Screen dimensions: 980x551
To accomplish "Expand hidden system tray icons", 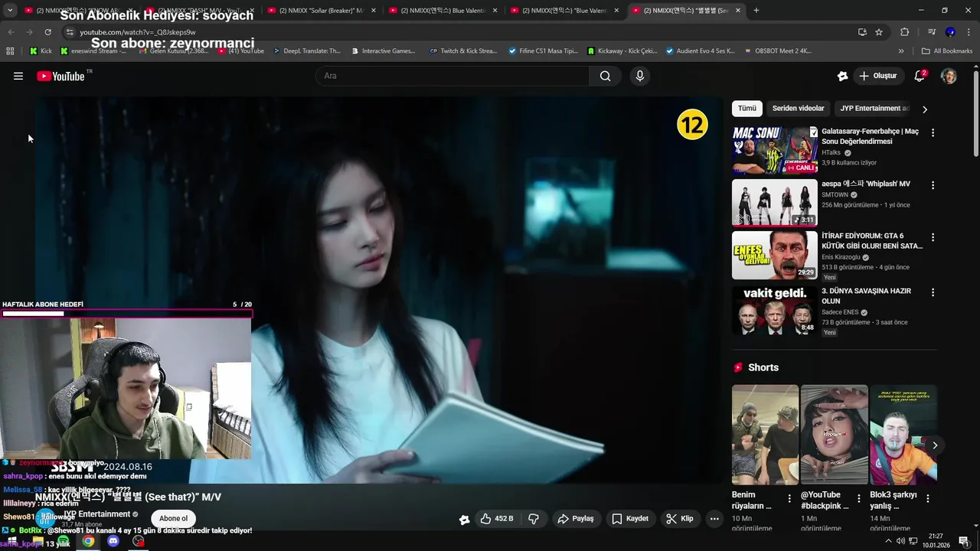I will [888, 541].
